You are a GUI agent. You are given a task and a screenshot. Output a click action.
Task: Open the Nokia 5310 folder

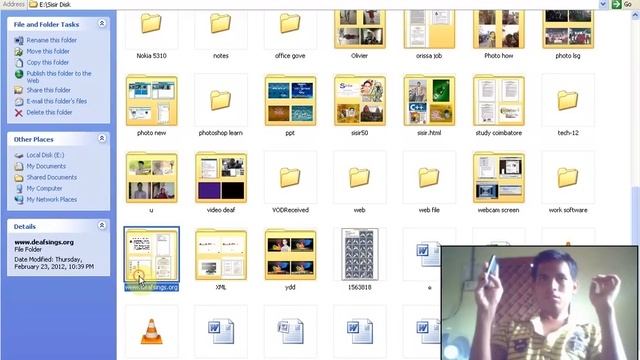[151, 30]
